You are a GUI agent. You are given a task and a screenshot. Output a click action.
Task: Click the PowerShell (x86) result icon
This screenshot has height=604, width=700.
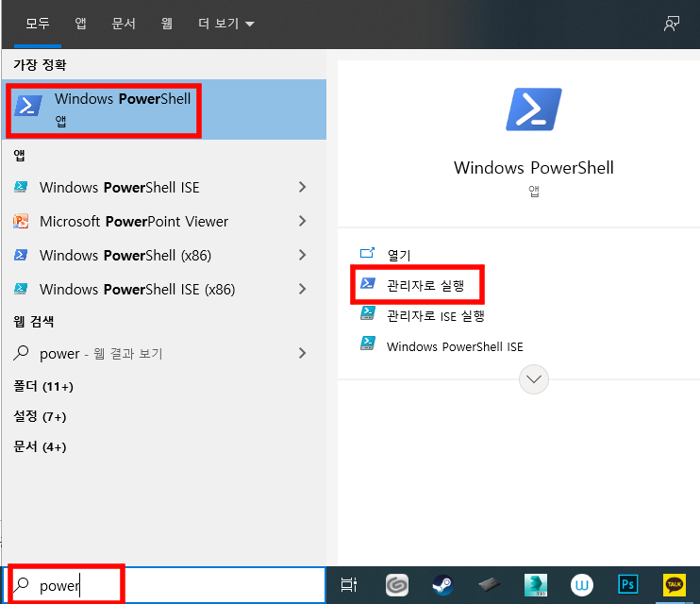(21, 255)
